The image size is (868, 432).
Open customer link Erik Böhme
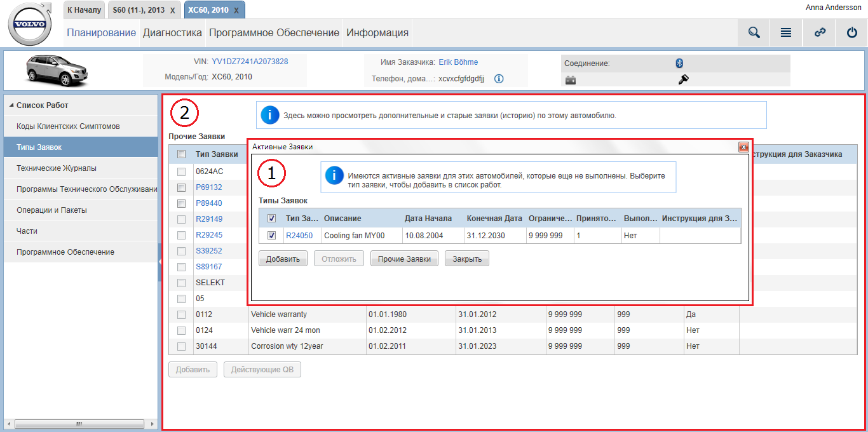458,62
